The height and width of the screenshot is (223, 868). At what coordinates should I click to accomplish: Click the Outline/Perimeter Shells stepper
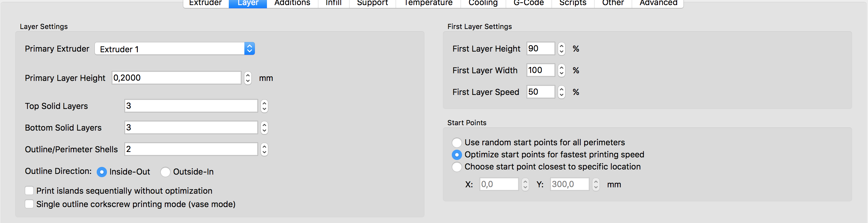264,149
